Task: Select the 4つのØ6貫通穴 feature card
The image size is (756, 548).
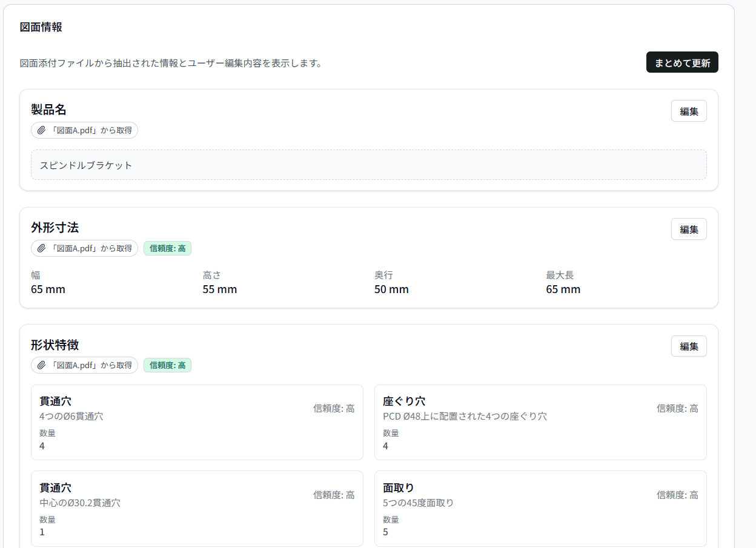Action: coord(197,422)
